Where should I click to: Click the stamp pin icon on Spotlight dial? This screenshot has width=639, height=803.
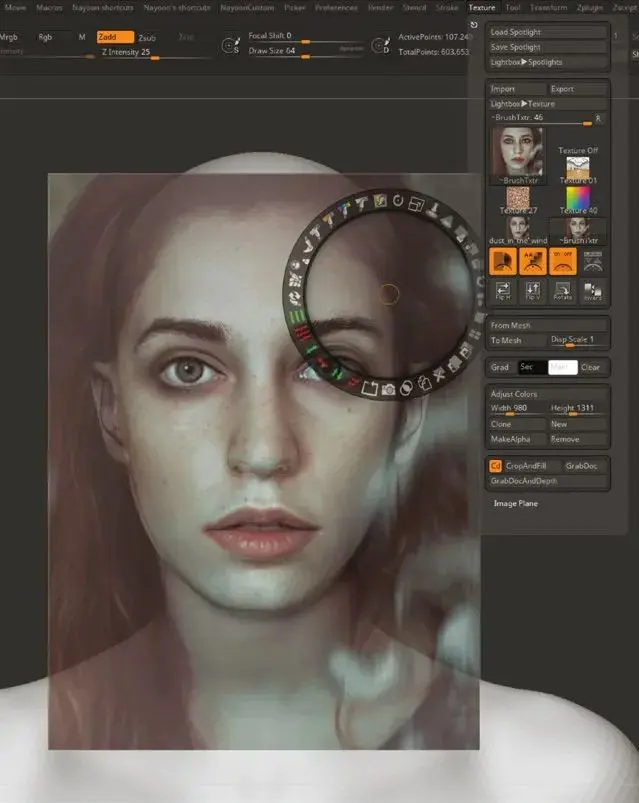point(434,209)
